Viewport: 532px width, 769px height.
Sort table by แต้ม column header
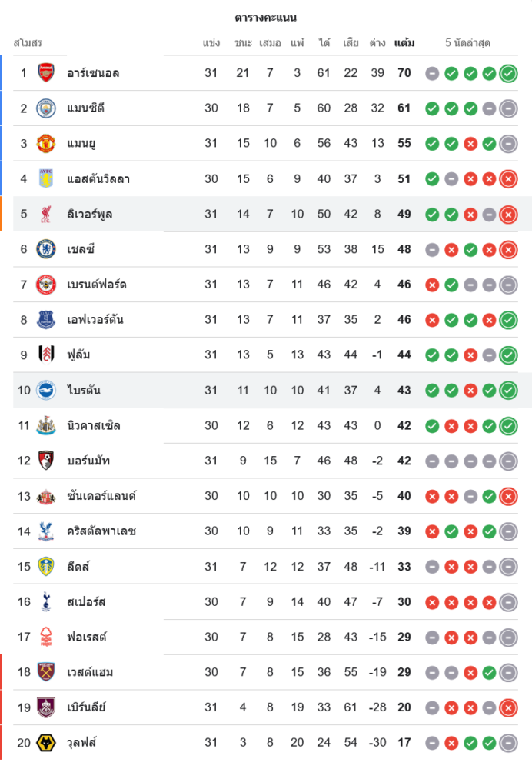click(x=404, y=43)
